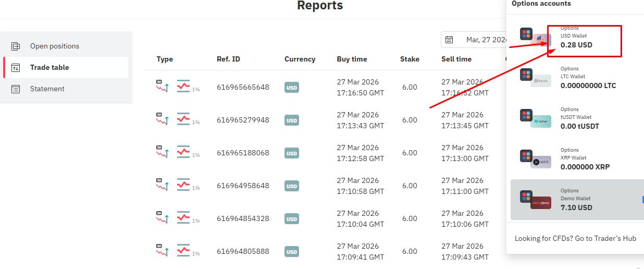
Task: Click the Litecoin wallet icon
Action: 540,81
